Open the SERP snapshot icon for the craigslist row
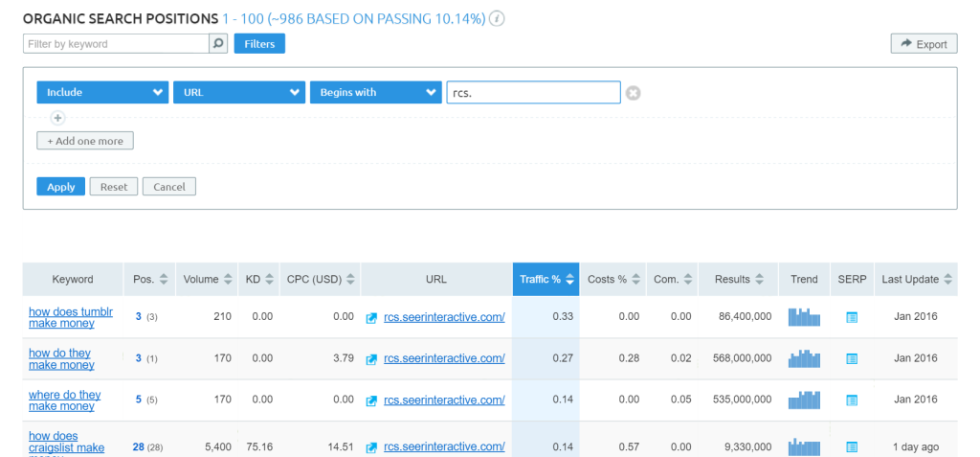Viewport: 980px width, 457px height. coord(852,446)
